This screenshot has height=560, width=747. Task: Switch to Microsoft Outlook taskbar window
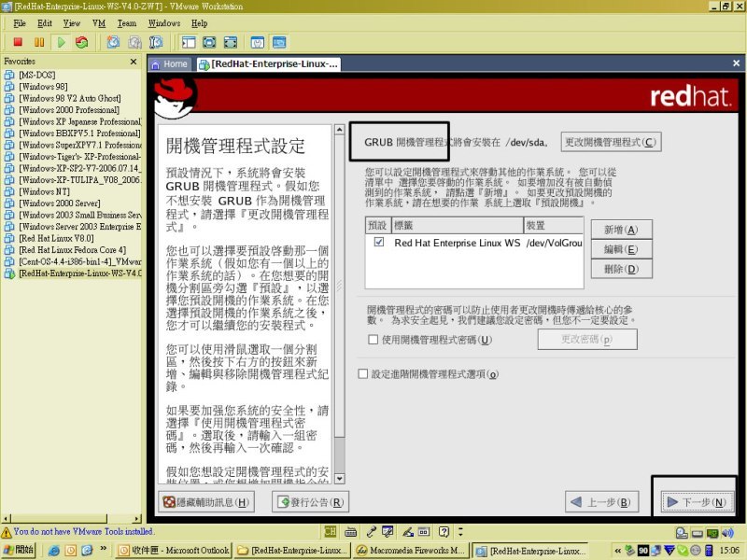(x=174, y=551)
